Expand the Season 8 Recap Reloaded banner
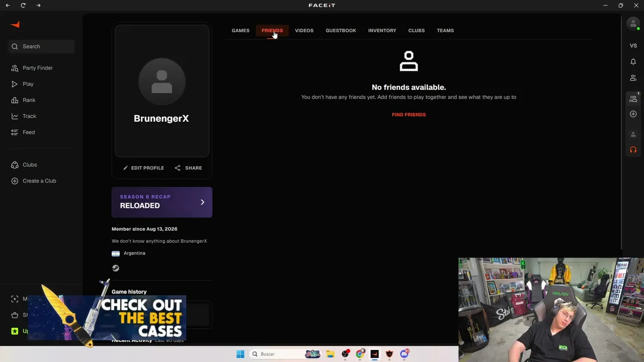 coord(162,202)
